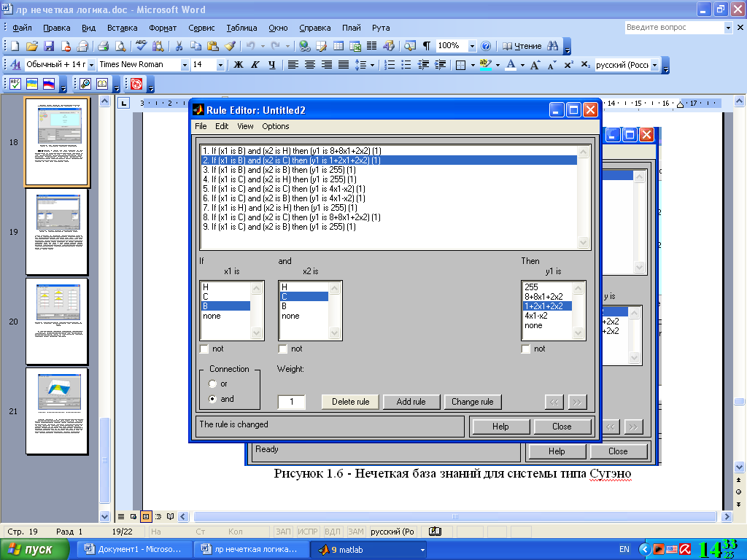Open file using the folder icon
This screenshot has height=560, width=747.
click(x=31, y=46)
